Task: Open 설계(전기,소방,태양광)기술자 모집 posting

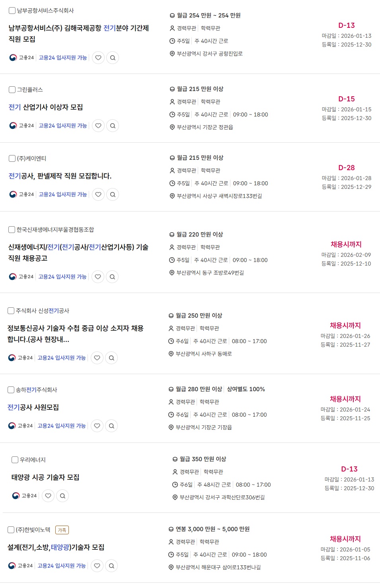Action: pos(56,547)
